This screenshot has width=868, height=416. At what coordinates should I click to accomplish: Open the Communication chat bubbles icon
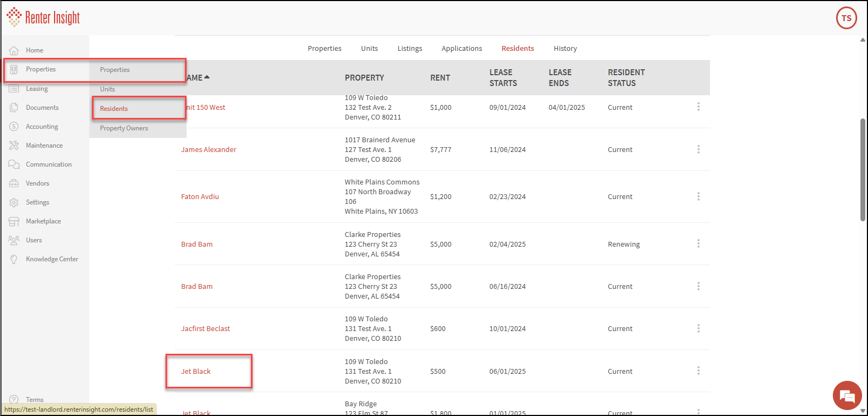14,164
